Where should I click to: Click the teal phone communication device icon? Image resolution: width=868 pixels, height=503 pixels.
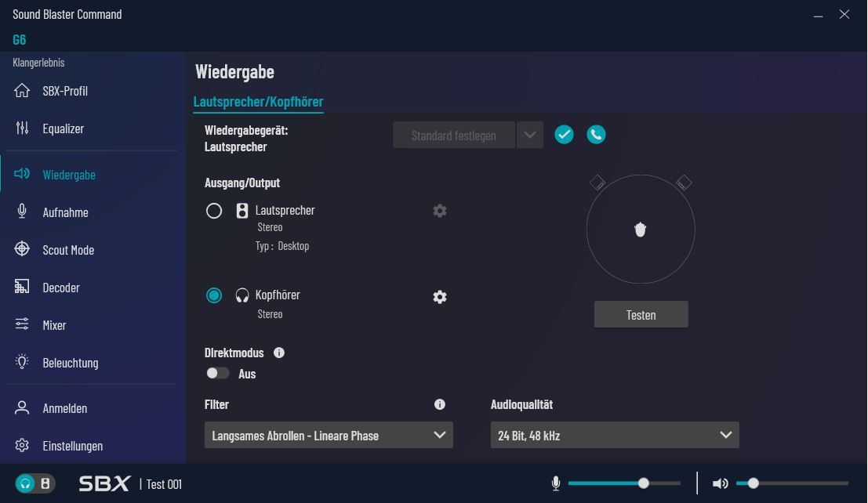tap(596, 135)
